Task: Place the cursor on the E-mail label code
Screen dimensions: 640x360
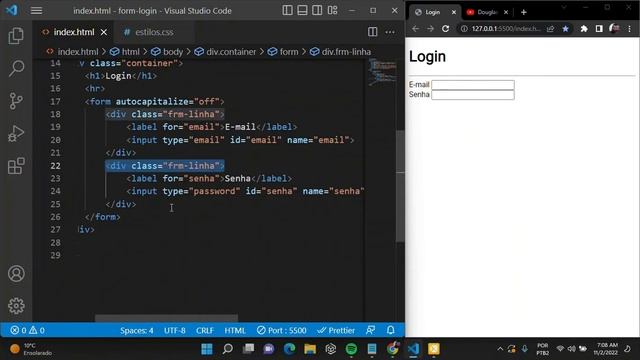Action: pos(212,127)
